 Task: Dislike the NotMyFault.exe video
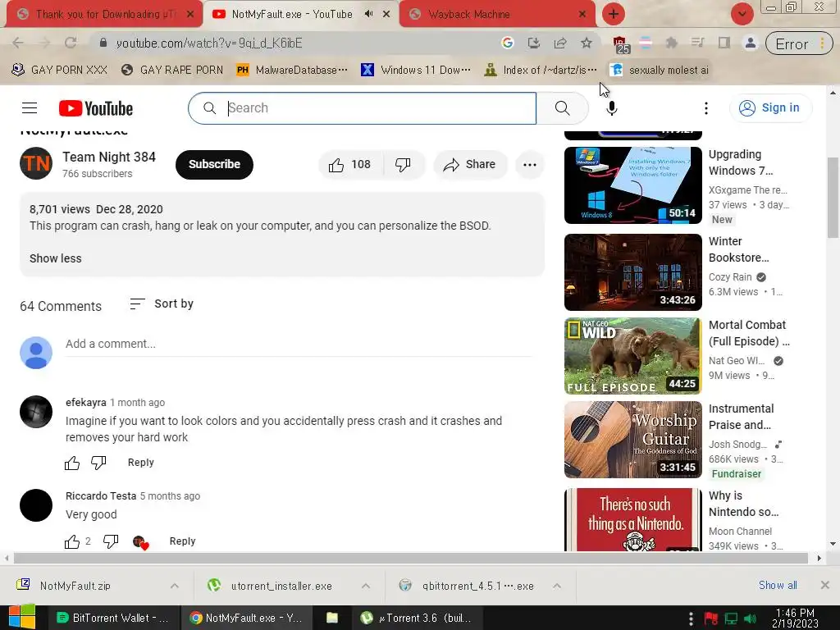click(x=404, y=164)
